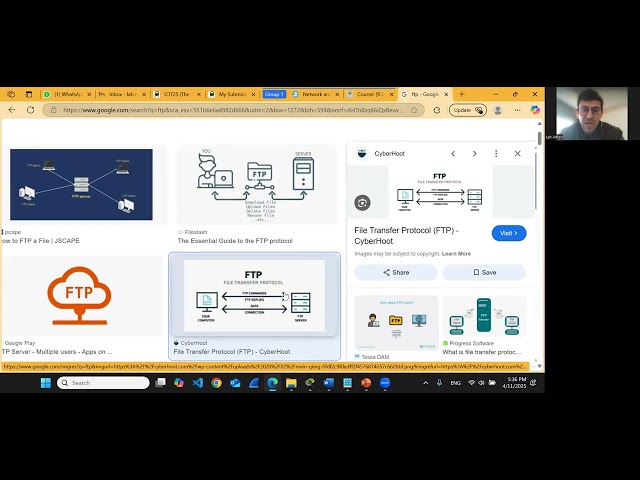This screenshot has height=480, width=640.
Task: Open the selected CyberHoot FTP diagram thumbnail
Action: pyautogui.click(x=254, y=296)
